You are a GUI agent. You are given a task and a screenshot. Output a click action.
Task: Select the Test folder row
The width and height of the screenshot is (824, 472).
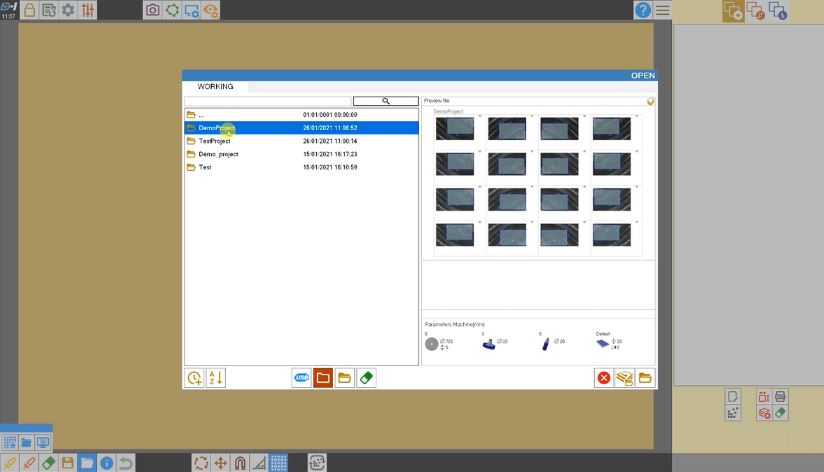click(x=302, y=167)
